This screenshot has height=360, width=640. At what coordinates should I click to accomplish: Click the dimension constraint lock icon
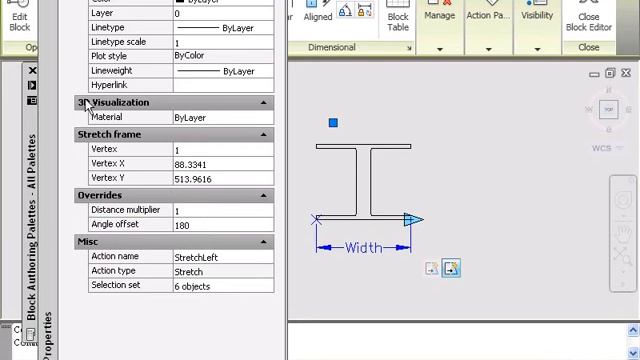click(x=364, y=10)
